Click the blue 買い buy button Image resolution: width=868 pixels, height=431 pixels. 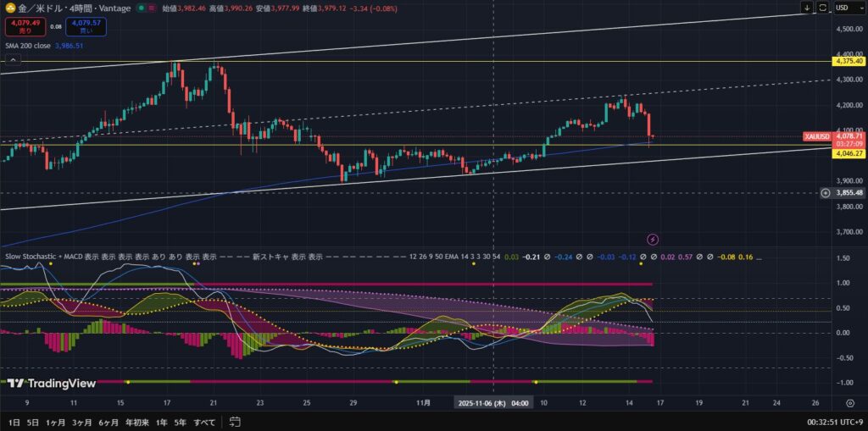click(x=86, y=28)
